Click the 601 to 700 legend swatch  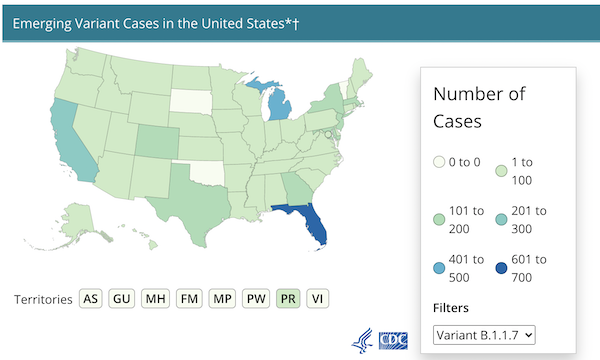pyautogui.click(x=501, y=268)
